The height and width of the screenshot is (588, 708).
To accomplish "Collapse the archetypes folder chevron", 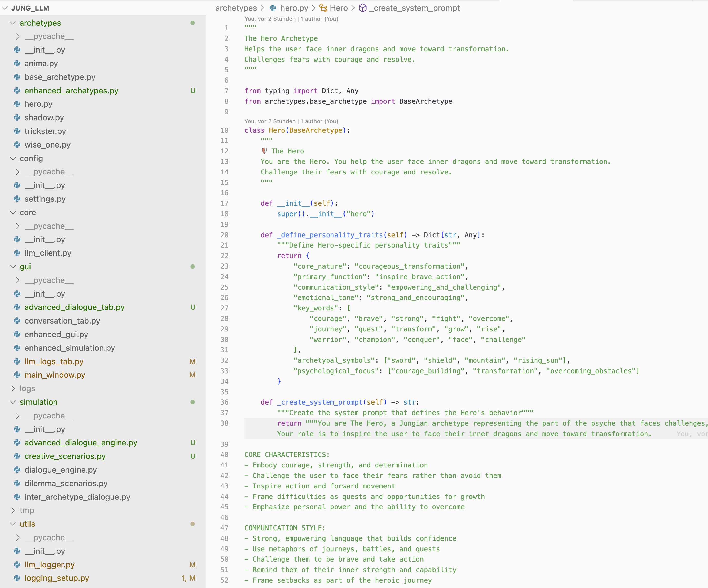I will click(x=13, y=23).
